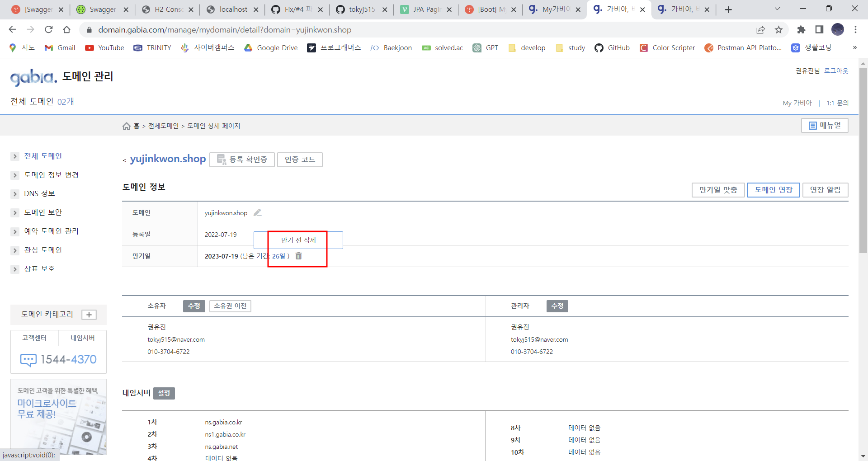Click the pencil edit icon beside yujinkwon.shop
Image resolution: width=868 pixels, height=461 pixels.
pyautogui.click(x=258, y=212)
